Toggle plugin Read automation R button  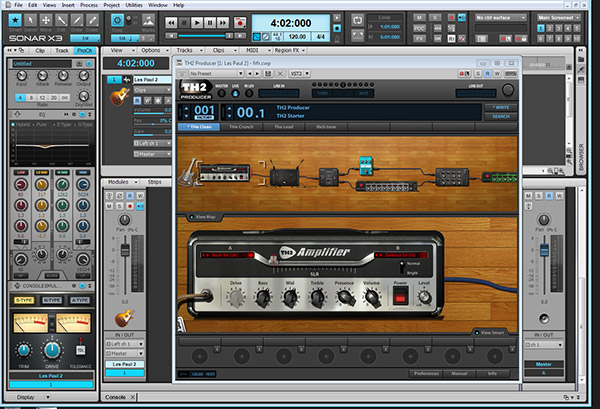click(488, 73)
